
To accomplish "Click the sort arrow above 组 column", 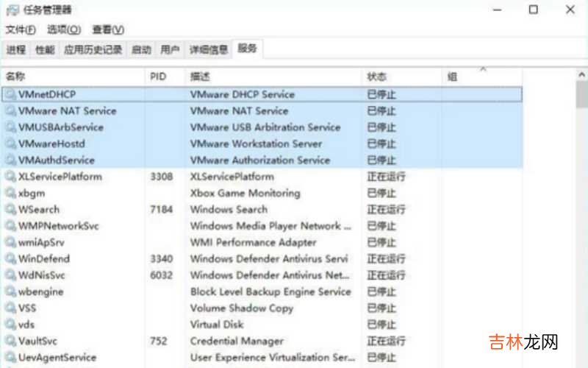I will [483, 69].
